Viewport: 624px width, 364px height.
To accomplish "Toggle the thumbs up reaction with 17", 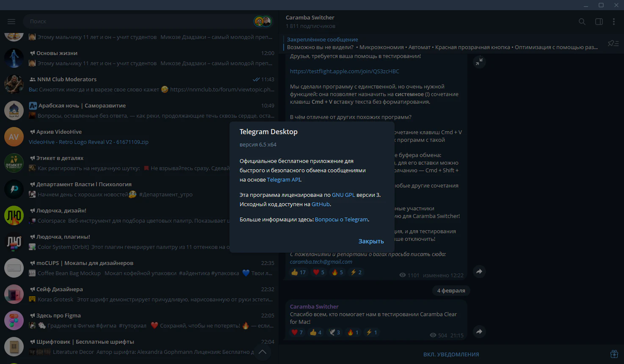I will coord(298,272).
